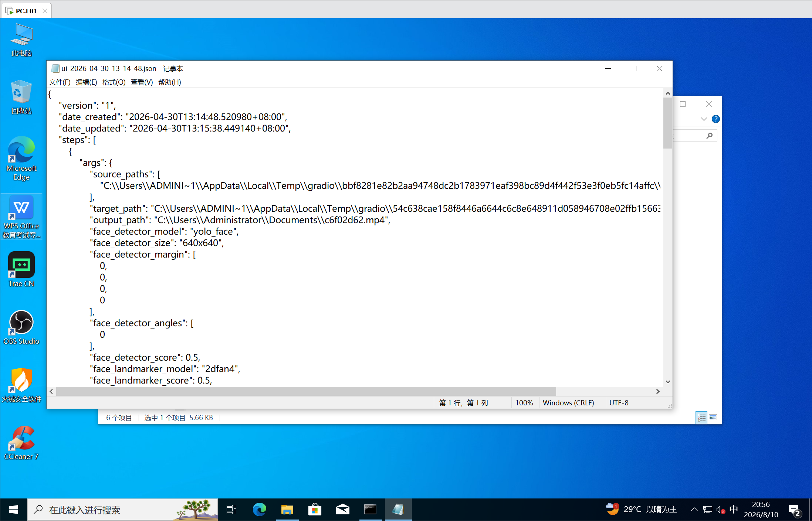Open the 回收站 recycle bin icon
The image size is (812, 521).
[x=21, y=97]
